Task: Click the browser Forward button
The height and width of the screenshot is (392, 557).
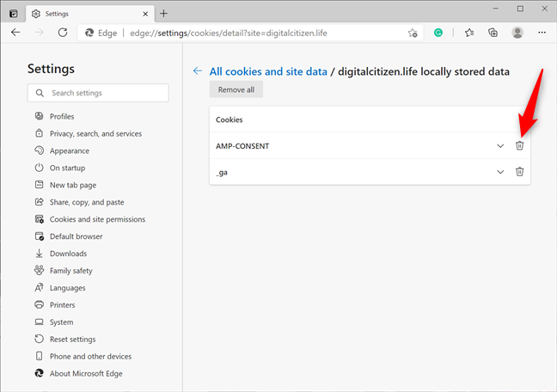Action: click(x=39, y=33)
